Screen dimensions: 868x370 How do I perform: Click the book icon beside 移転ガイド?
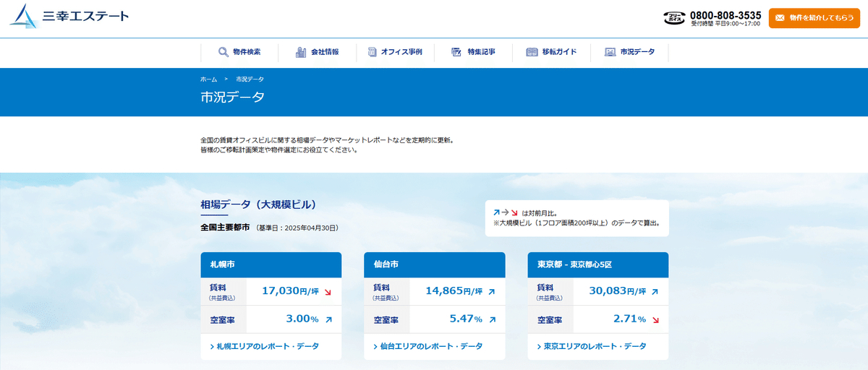coord(532,52)
